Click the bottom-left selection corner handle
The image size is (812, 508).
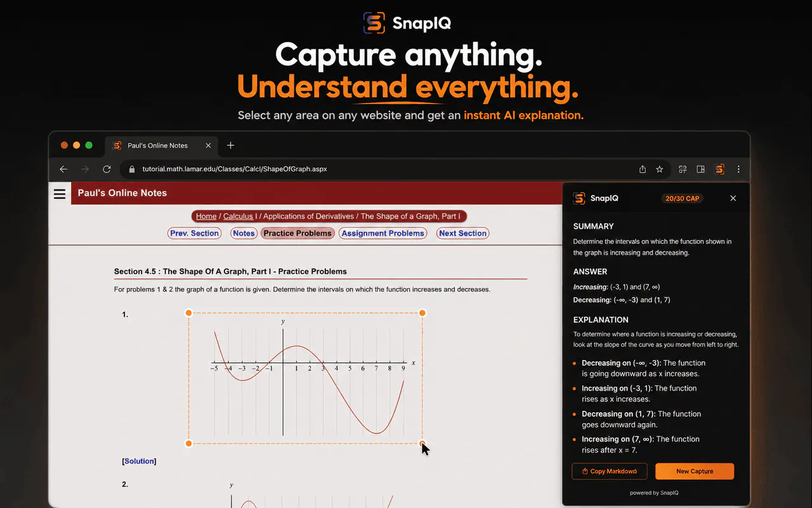(x=188, y=443)
